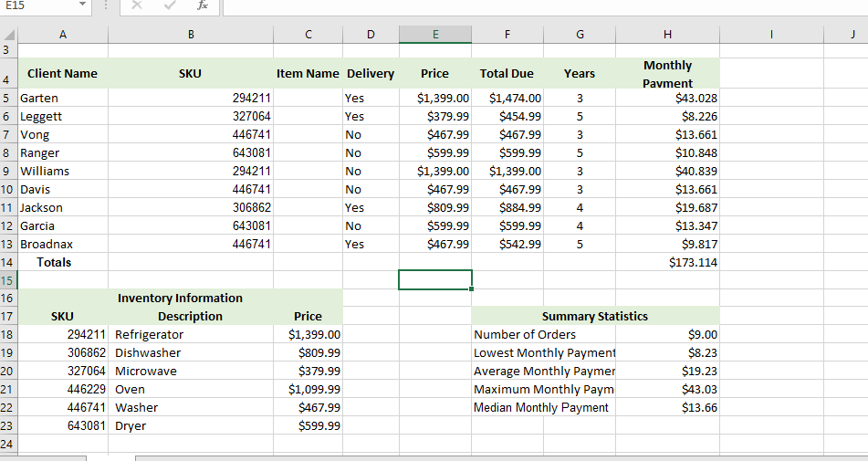Screen dimensions: 868x461
Task: Select column G header
Action: coord(580,35)
